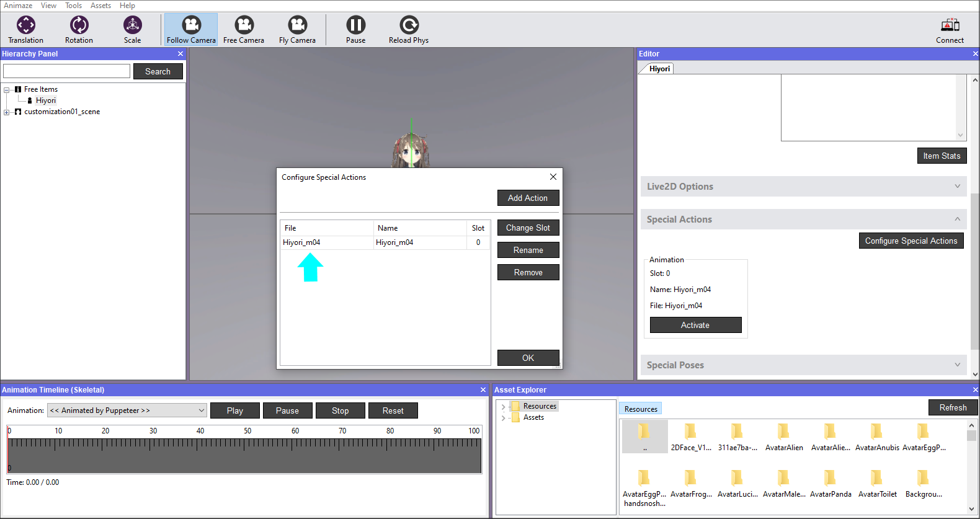Select the Rotation tool
Viewport: 980px width, 519px height.
coord(79,30)
